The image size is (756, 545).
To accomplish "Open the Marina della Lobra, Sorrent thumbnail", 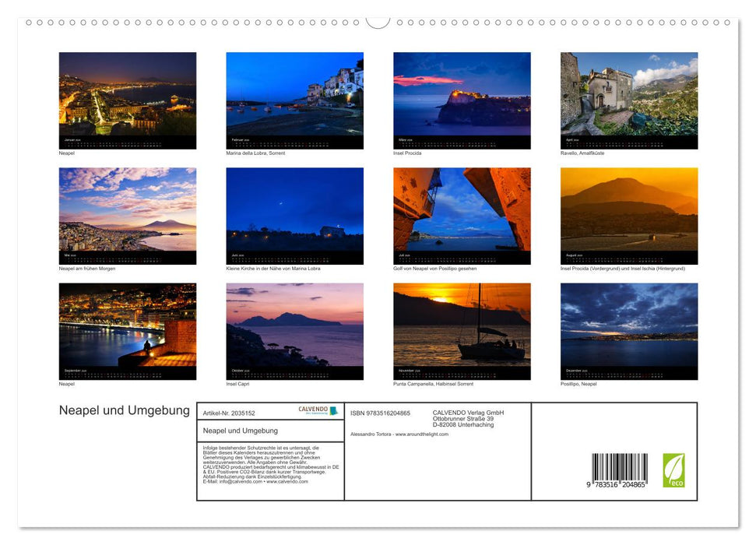I will [294, 100].
